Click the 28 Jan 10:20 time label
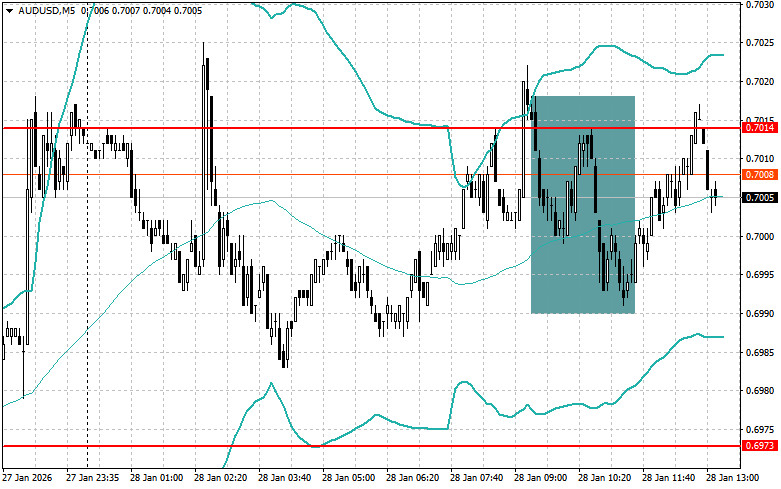This screenshot has width=781, height=489. tap(605, 478)
